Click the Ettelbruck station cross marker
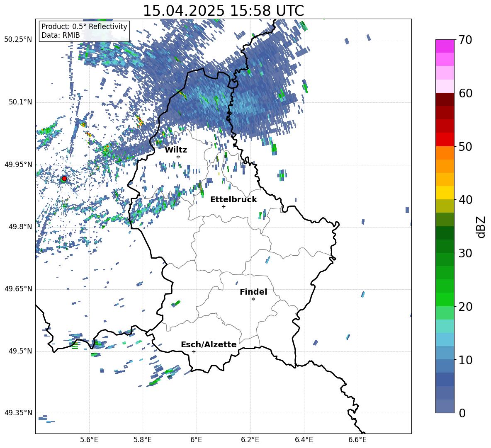 tap(224, 206)
